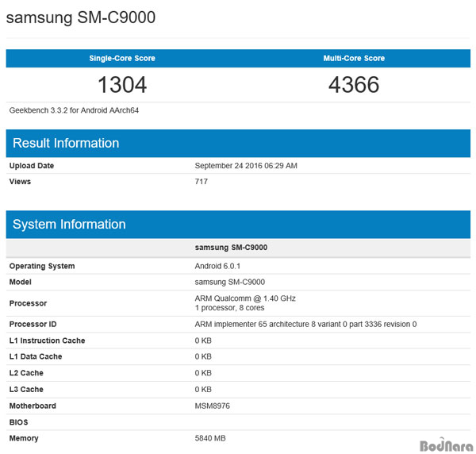Click the BodNara watermark logo
Image resolution: width=476 pixels, height=454 pixels.
(x=447, y=445)
